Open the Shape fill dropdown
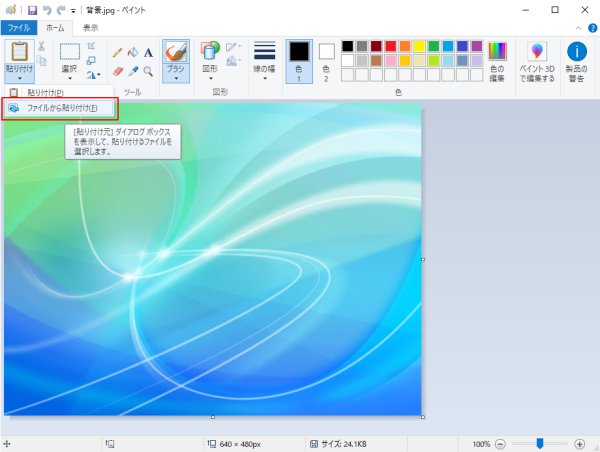The width and height of the screenshot is (600, 452). (x=233, y=60)
